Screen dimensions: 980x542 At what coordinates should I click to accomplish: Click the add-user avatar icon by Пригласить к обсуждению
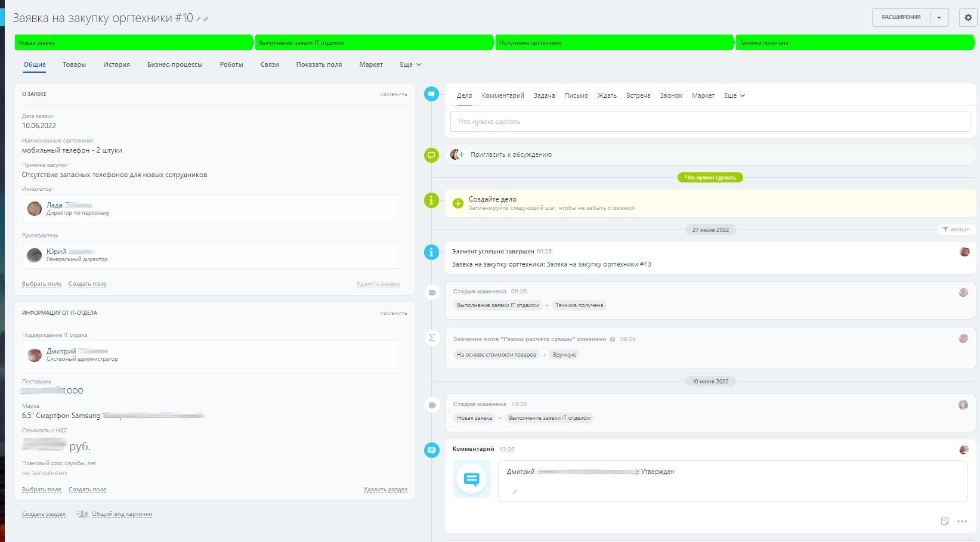457,154
